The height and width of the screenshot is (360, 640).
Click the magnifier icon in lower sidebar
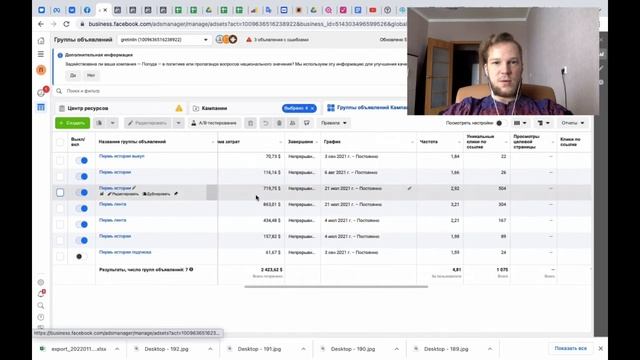point(41,305)
